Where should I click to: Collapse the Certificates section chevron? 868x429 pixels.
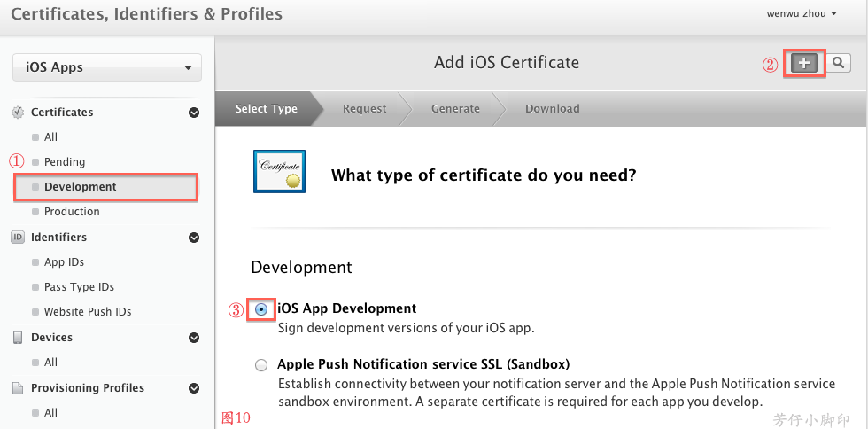(x=194, y=113)
